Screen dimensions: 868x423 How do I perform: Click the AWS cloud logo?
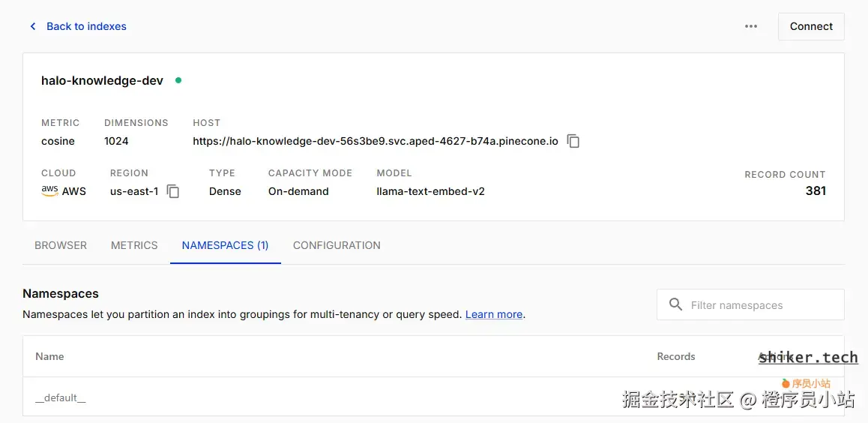click(x=49, y=191)
